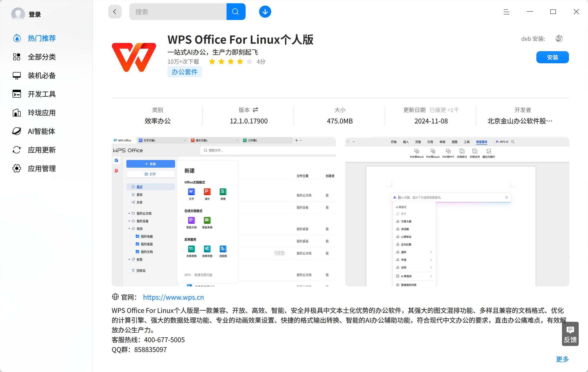The image size is (588, 372).
Task: Click the refresh icon beside 应用更新
Action: click(x=17, y=150)
